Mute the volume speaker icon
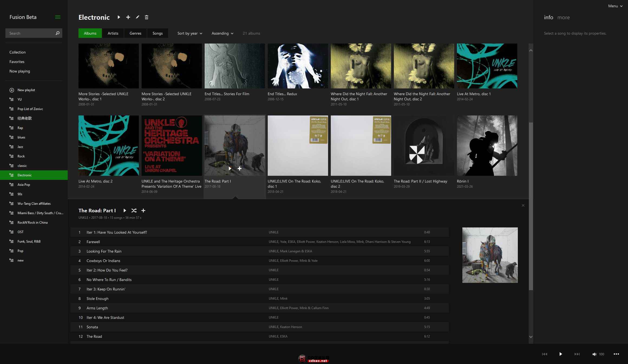628x364 pixels. pos(594,354)
